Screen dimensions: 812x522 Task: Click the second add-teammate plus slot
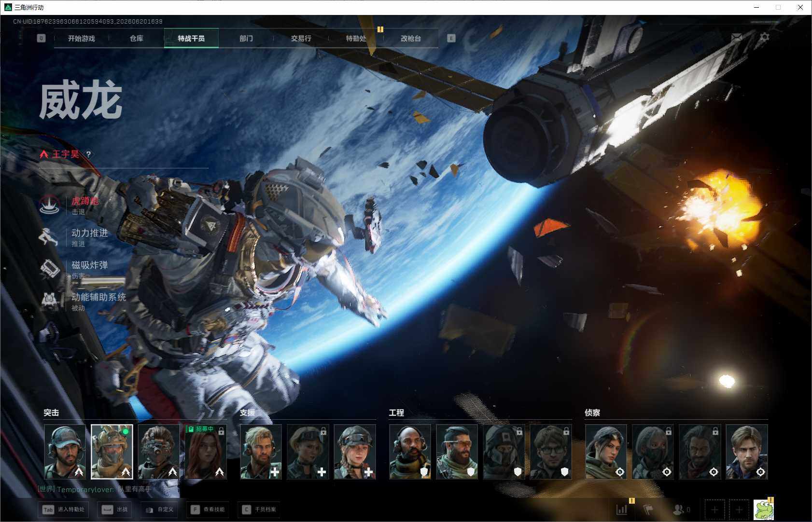coord(739,509)
